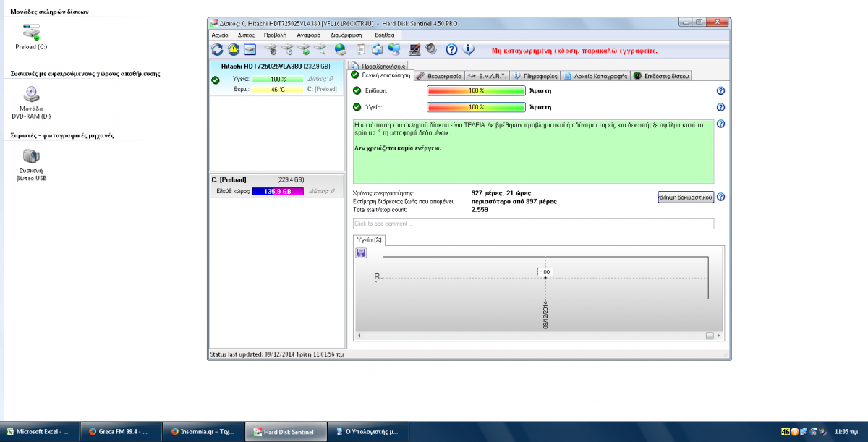Open the Αρχείο menu

click(x=220, y=35)
